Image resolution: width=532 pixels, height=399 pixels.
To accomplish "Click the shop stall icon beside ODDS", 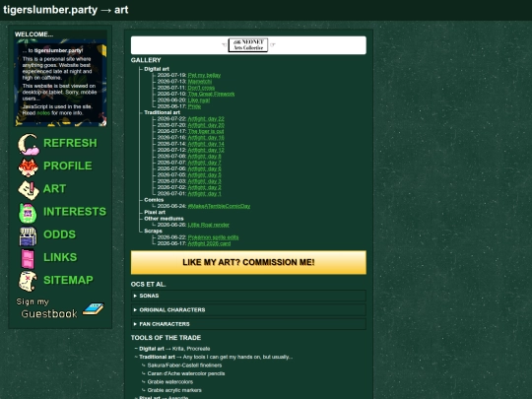I will pyautogui.click(x=28, y=235).
